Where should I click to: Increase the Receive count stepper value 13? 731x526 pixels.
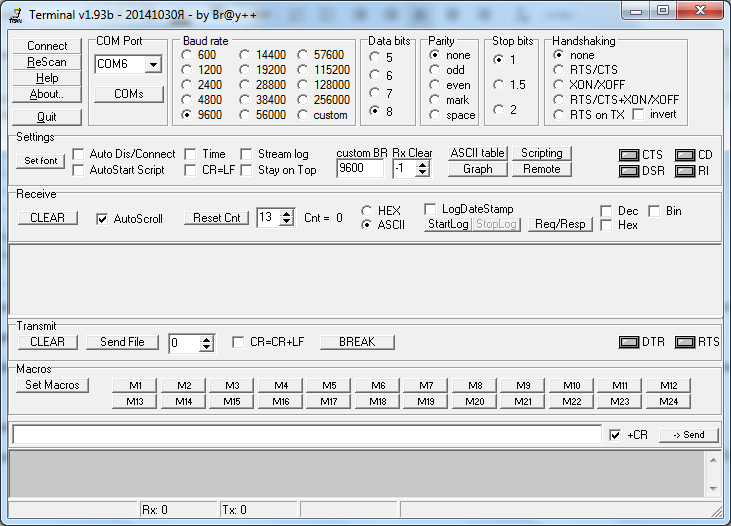[x=286, y=214]
